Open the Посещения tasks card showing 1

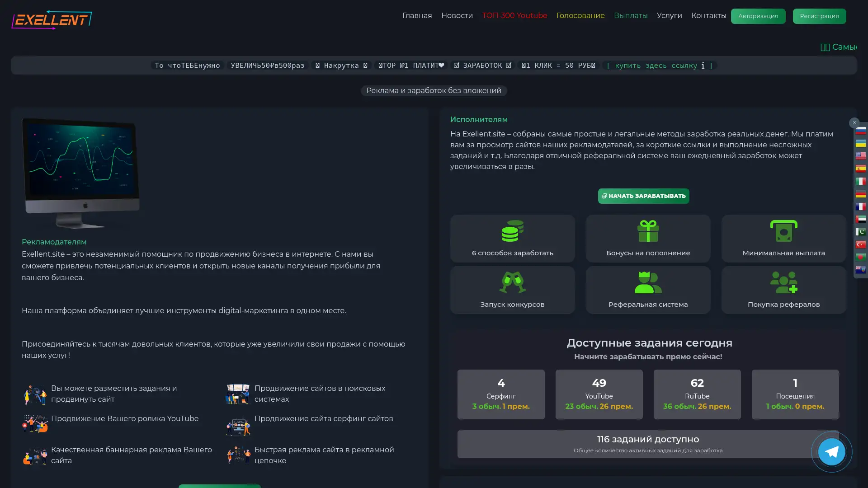click(x=795, y=394)
